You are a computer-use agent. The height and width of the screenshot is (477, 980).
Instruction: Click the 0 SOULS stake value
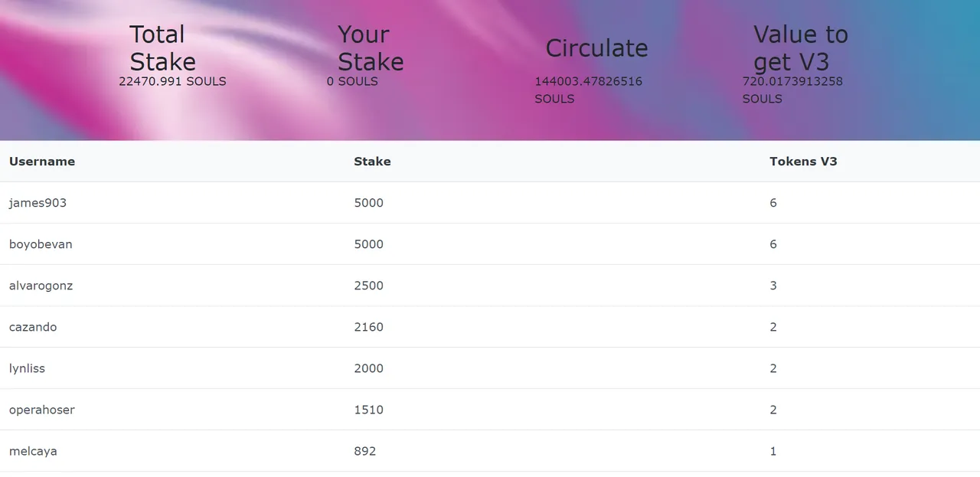pos(352,81)
